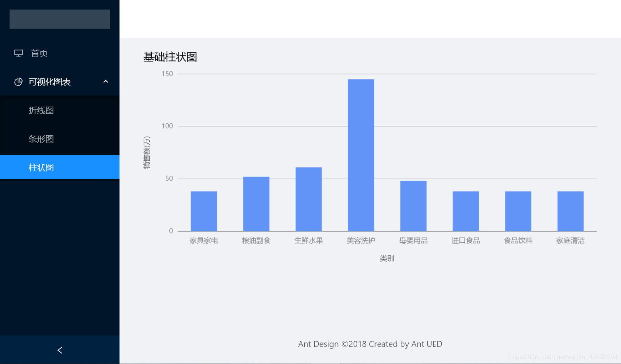Click the 母婴用品 axis label
621x364 pixels.
tap(413, 241)
